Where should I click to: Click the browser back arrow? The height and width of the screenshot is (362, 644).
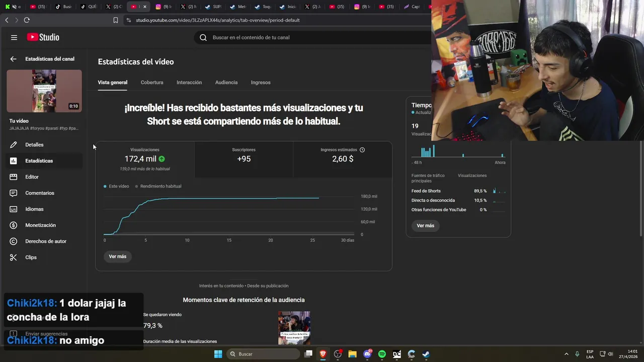coord(7,20)
